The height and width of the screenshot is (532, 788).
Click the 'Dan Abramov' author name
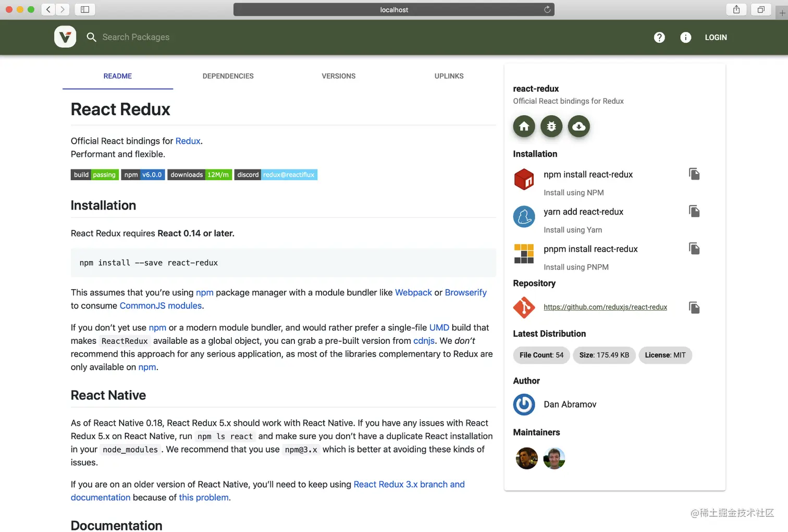570,404
